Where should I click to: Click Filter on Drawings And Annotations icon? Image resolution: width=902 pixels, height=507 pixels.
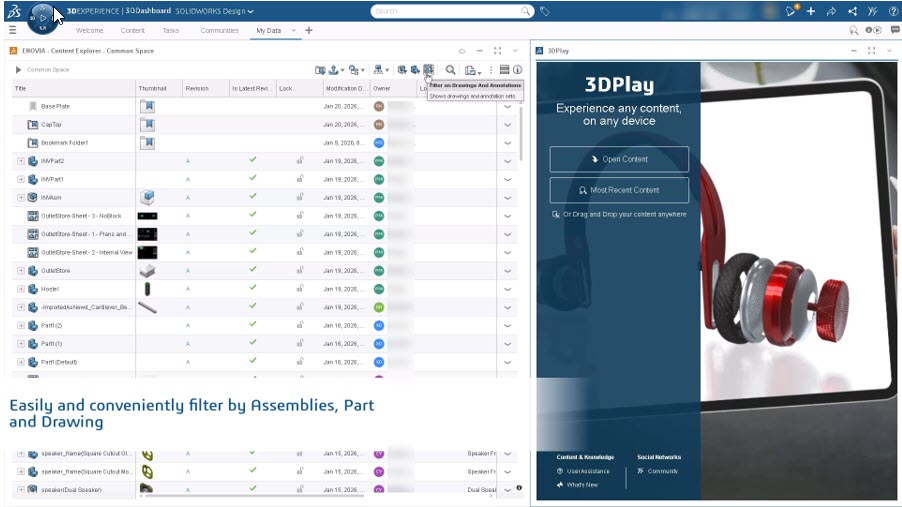pyautogui.click(x=428, y=70)
